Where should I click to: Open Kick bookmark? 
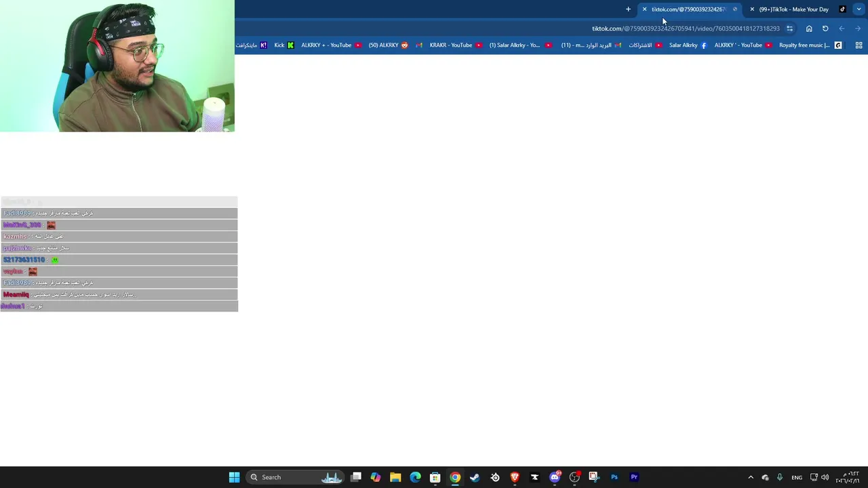tap(283, 45)
